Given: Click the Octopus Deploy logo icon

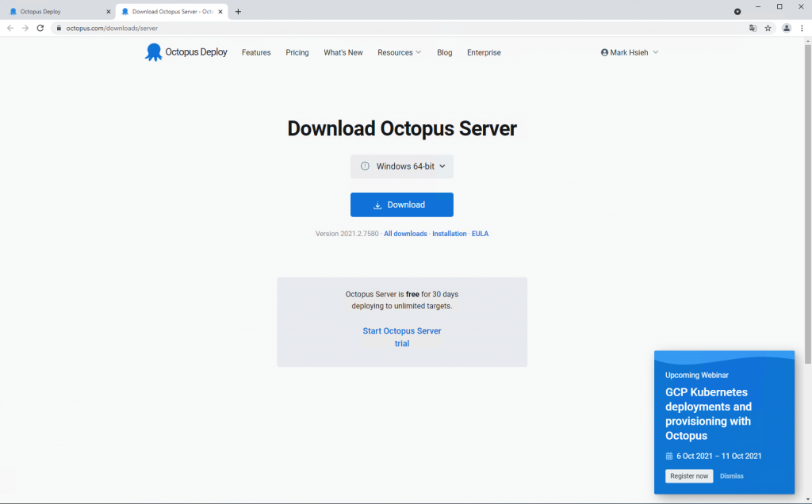Looking at the screenshot, I should [x=153, y=52].
